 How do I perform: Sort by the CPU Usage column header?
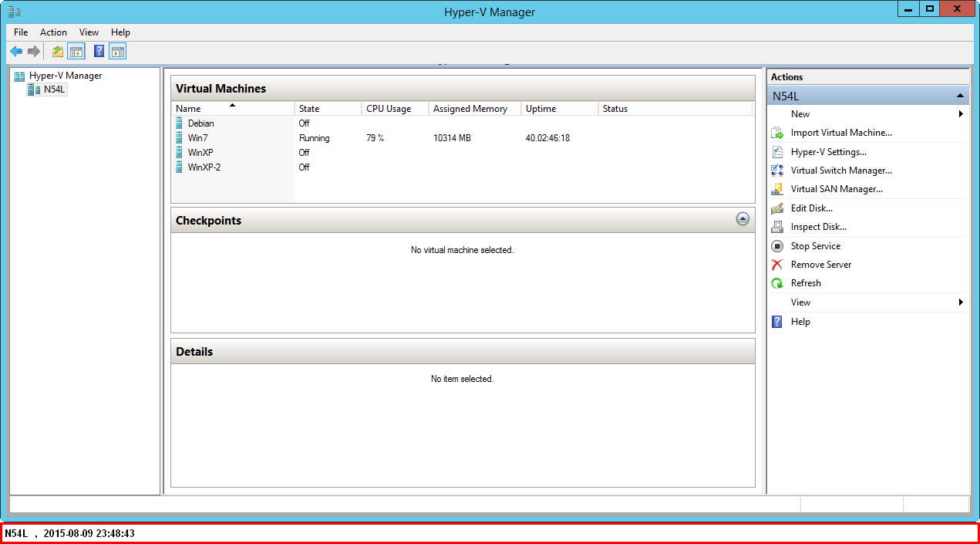click(395, 109)
